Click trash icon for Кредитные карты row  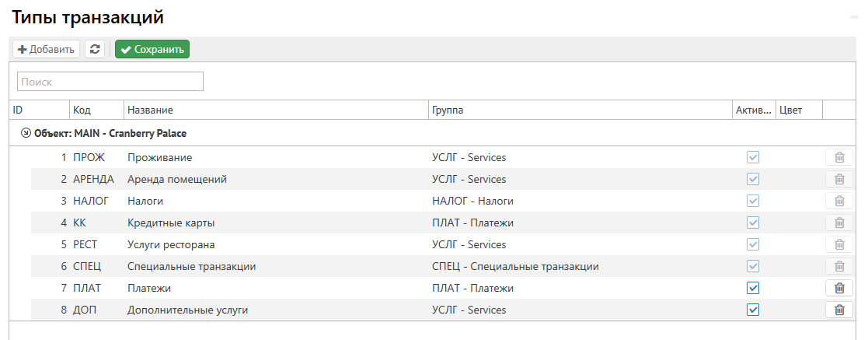pos(839,223)
